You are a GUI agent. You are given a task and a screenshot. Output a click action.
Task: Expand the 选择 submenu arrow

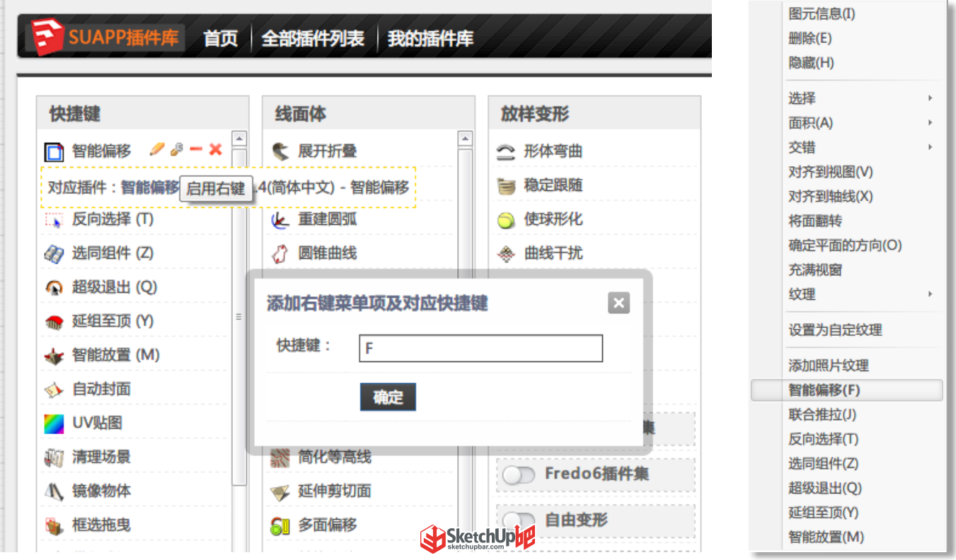pyautogui.click(x=931, y=98)
